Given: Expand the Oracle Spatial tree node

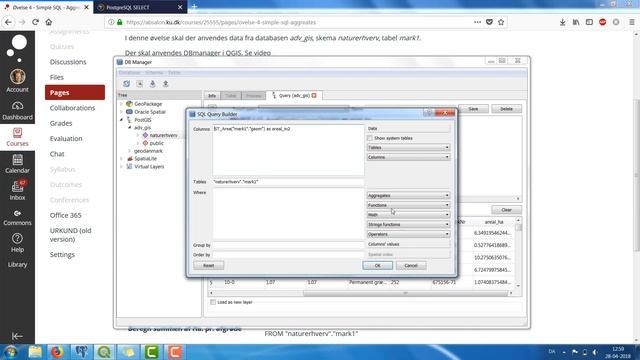Looking at the screenshot, I should [121, 112].
